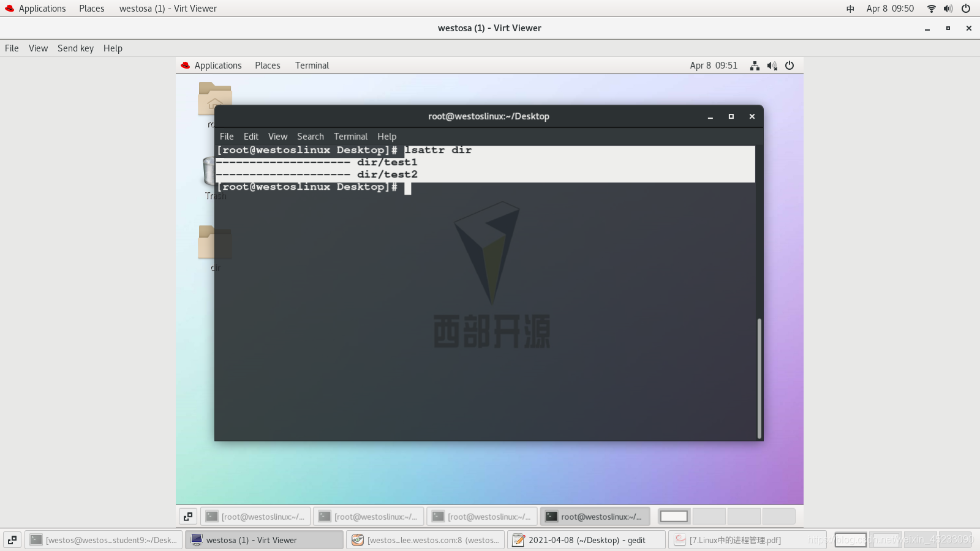Click the guest show-desktop icon in taskbar
The height and width of the screenshot is (551, 980).
[x=188, y=517]
